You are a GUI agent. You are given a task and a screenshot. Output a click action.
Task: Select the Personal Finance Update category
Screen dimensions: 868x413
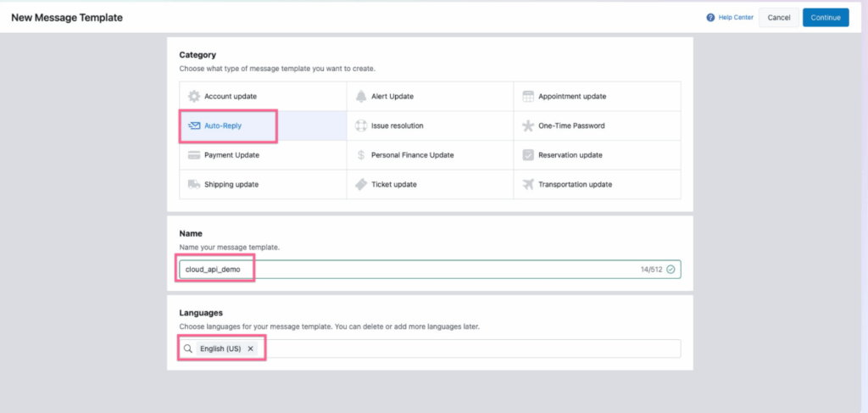point(412,155)
